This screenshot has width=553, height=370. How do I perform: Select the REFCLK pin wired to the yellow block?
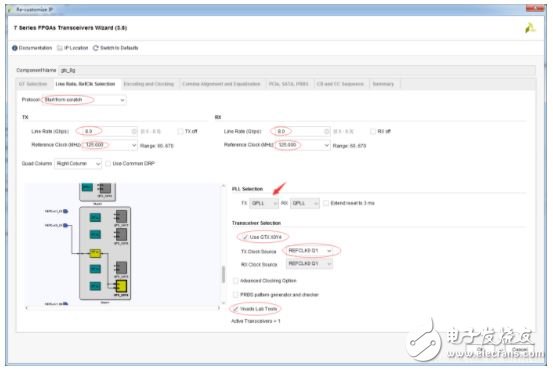[x=65, y=225]
